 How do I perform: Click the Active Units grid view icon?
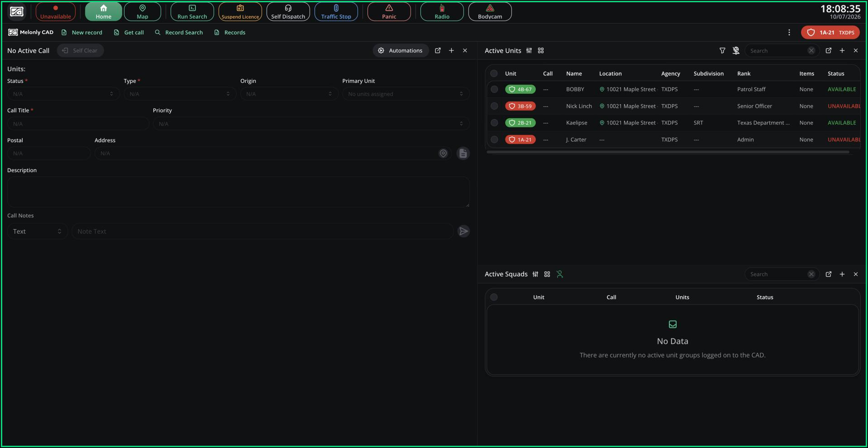click(541, 51)
